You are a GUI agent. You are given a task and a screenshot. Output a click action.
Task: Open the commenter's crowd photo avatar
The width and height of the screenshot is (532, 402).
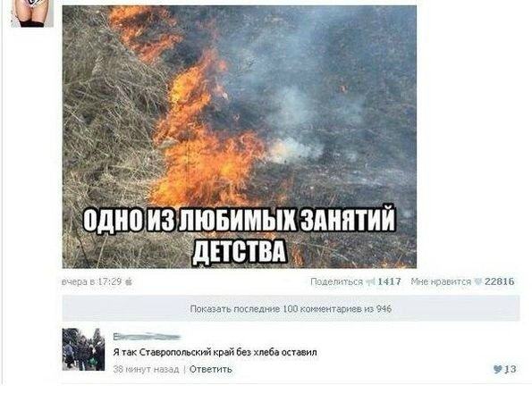click(x=83, y=349)
